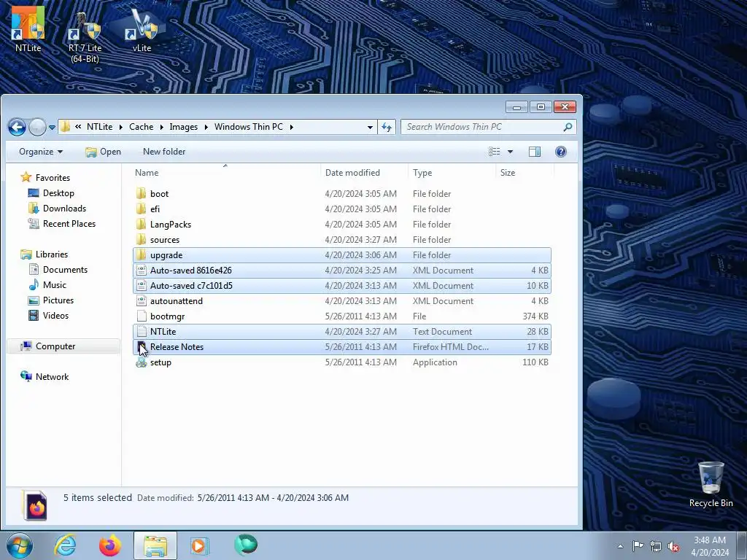
Task: Select the boot folder
Action: click(342, 194)
